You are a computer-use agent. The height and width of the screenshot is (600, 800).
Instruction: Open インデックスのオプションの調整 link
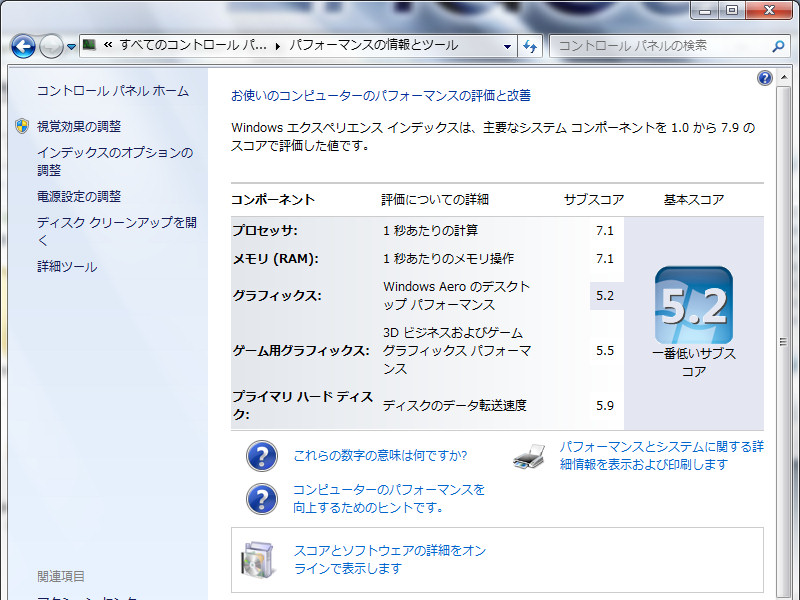coord(115,161)
